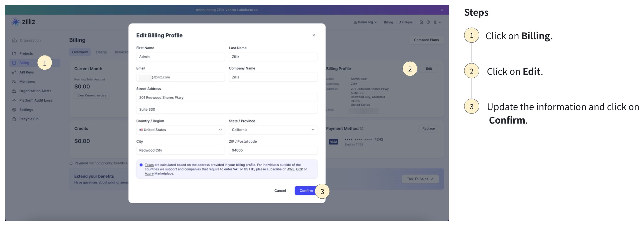Switch to the Overview tab
Screen dimensions: 644x227
coord(80,52)
